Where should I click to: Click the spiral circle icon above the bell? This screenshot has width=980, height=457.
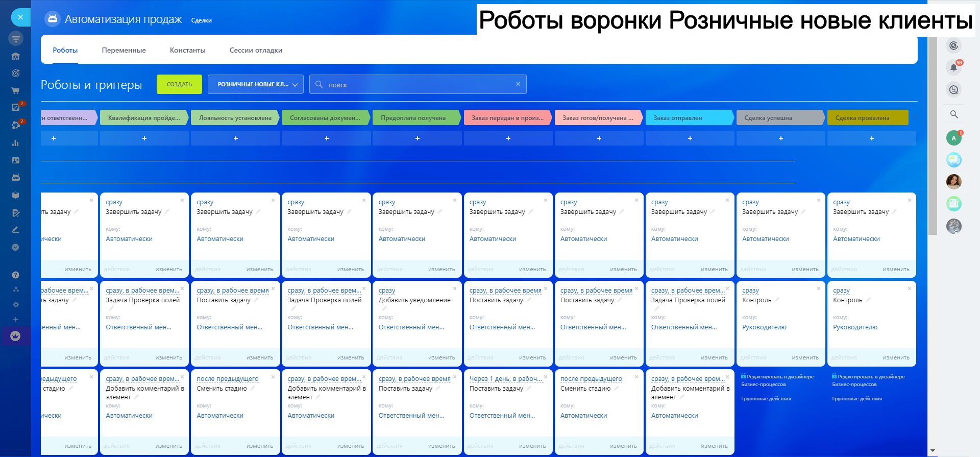(954, 46)
